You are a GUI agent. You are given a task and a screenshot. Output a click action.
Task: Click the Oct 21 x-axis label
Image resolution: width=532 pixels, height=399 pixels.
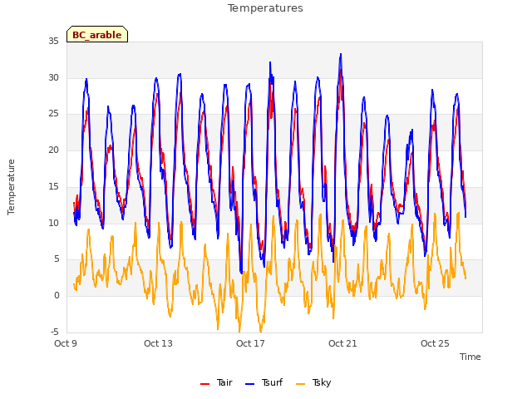point(342,343)
